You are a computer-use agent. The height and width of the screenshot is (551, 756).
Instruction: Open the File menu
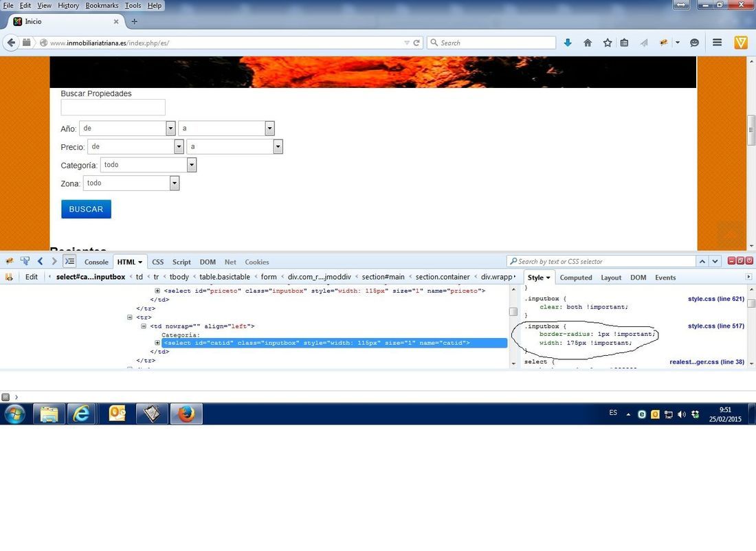[x=8, y=5]
